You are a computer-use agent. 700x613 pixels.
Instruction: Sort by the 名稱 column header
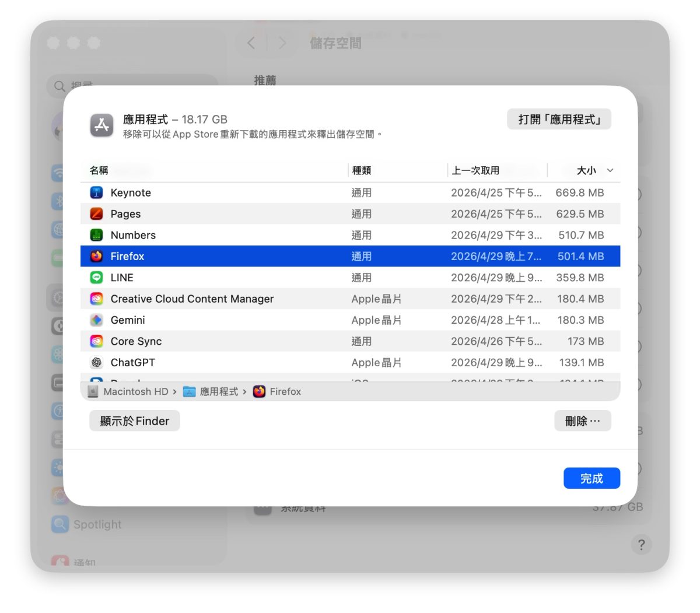[99, 170]
